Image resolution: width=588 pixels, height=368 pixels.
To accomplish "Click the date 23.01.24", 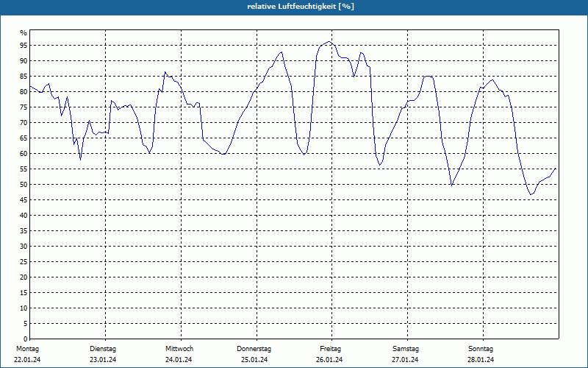I will [x=103, y=360].
